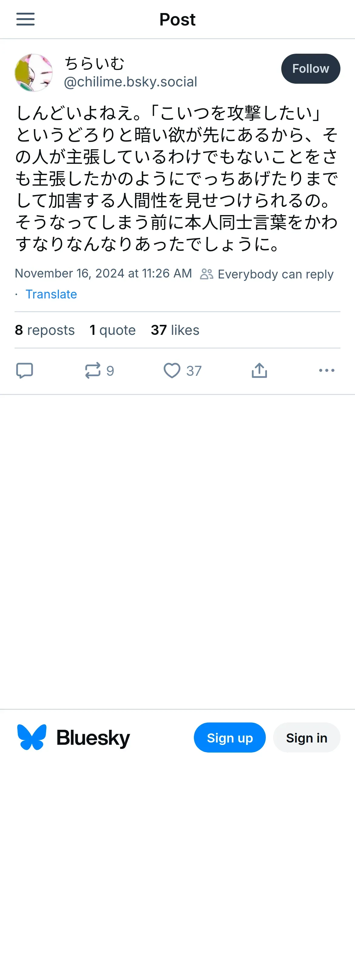This screenshot has width=355, height=980.
Task: Like the post with the heart icon
Action: point(172,370)
